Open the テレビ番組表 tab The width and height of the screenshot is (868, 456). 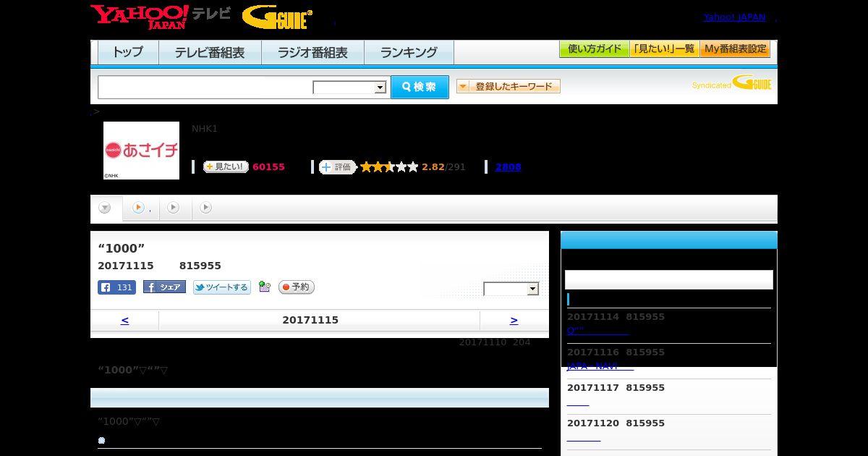tap(210, 53)
